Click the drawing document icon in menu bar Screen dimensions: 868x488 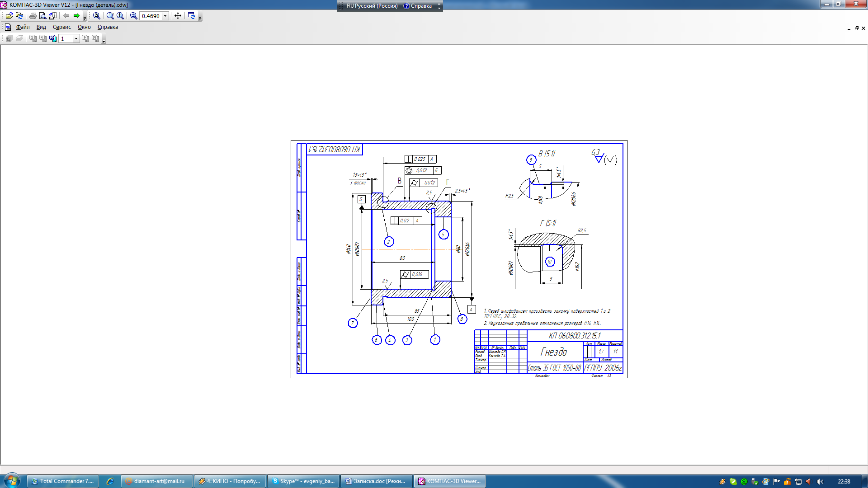pos(8,27)
